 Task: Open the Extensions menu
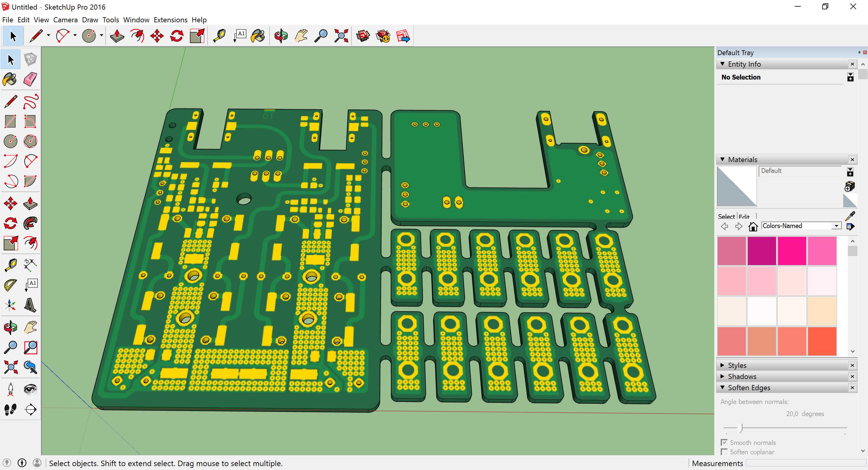pyautogui.click(x=171, y=20)
